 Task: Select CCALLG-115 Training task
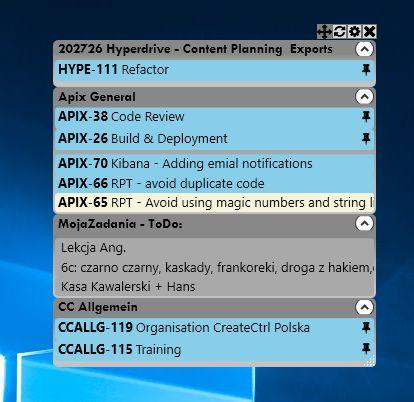(214, 349)
